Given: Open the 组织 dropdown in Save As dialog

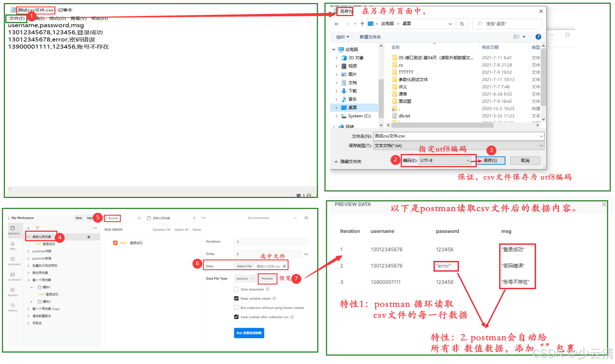Looking at the screenshot, I should point(343,37).
